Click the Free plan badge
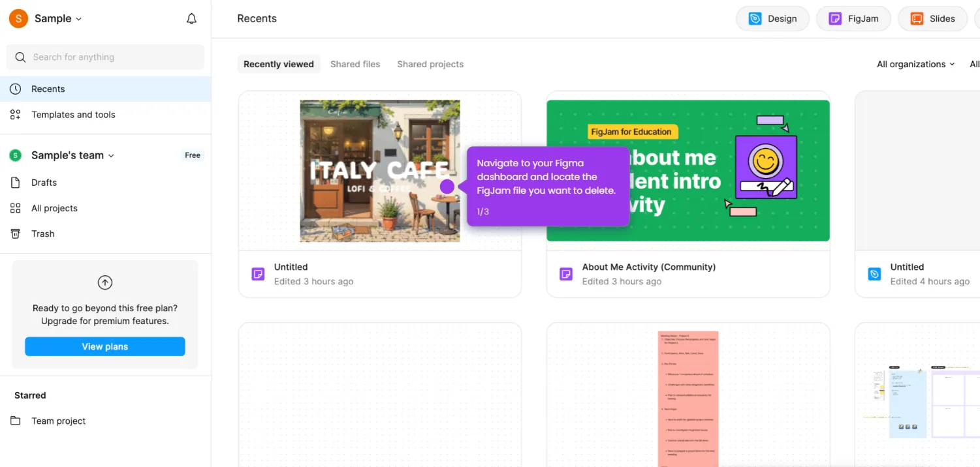980x467 pixels. [x=193, y=155]
